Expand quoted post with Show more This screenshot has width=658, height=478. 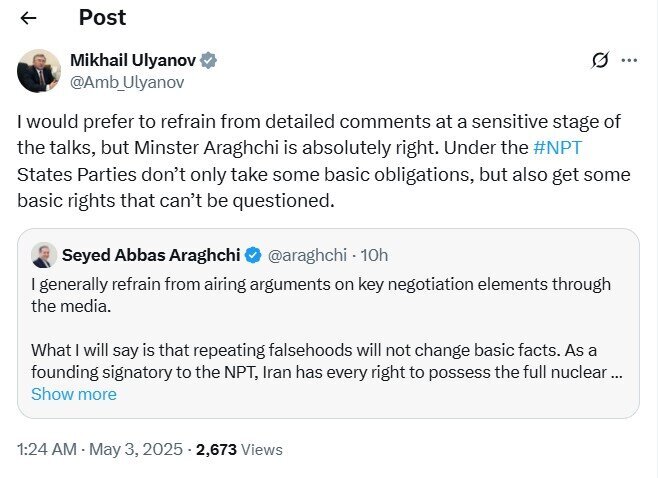pos(73,394)
